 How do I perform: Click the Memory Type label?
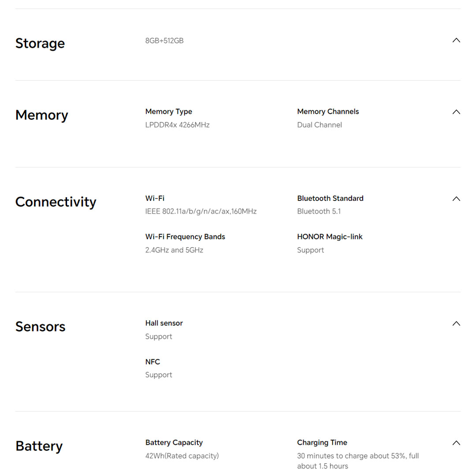pyautogui.click(x=169, y=112)
